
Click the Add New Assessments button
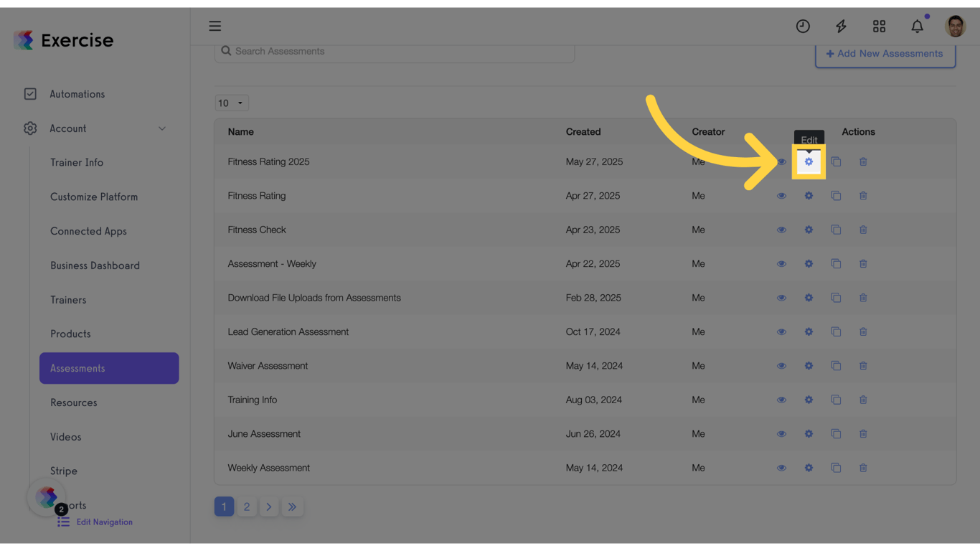click(x=885, y=55)
